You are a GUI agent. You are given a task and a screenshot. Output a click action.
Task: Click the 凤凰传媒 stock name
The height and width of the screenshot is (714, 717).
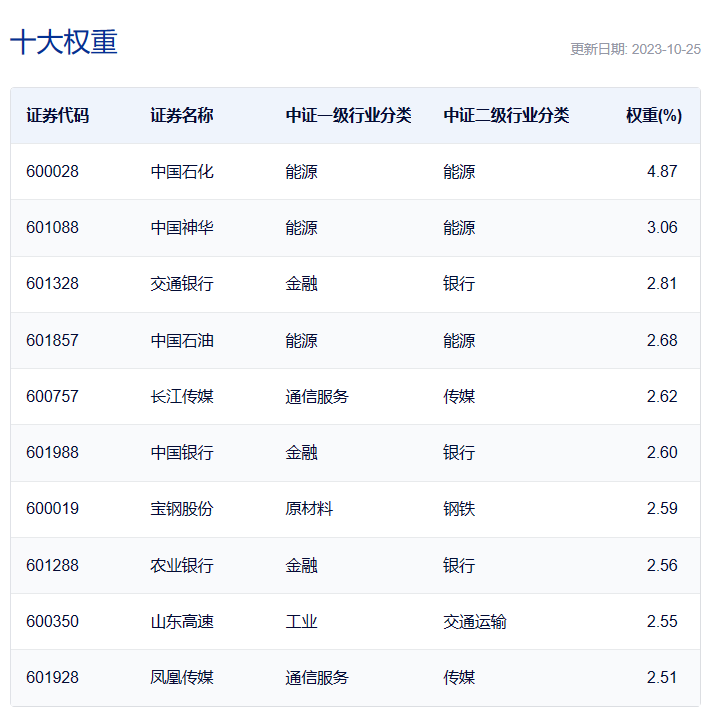tap(182, 677)
